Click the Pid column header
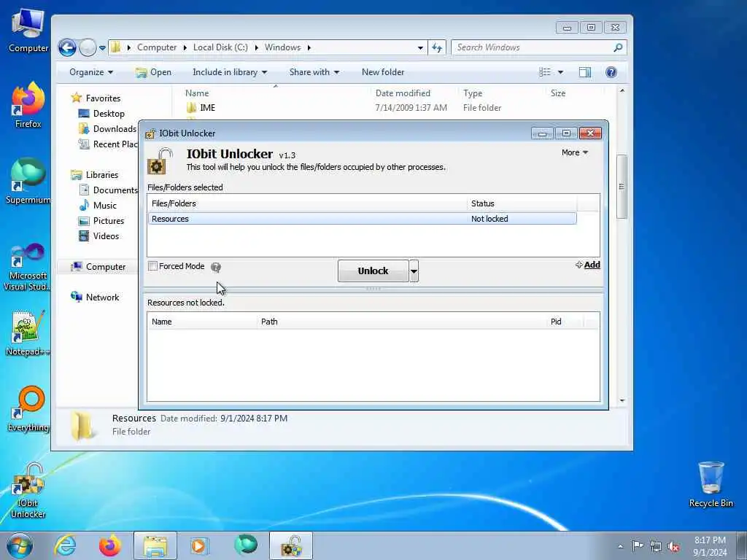The height and width of the screenshot is (560, 747). tap(565, 322)
